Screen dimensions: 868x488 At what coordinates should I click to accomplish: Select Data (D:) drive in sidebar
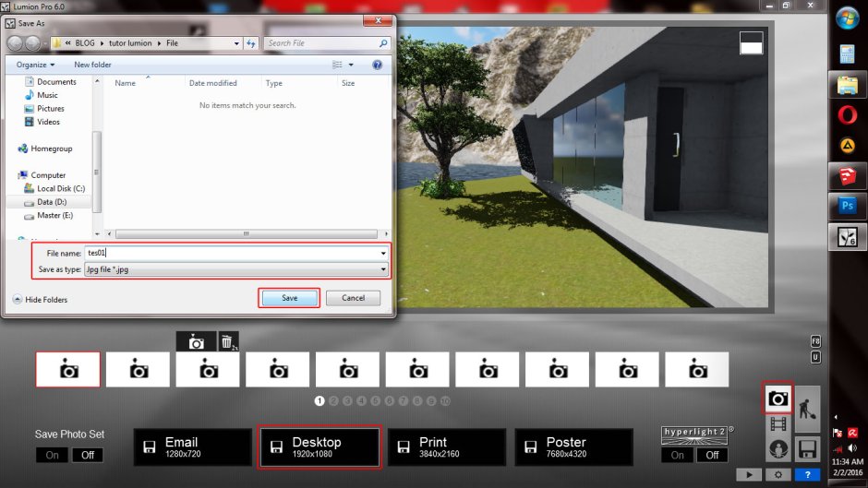pyautogui.click(x=51, y=201)
